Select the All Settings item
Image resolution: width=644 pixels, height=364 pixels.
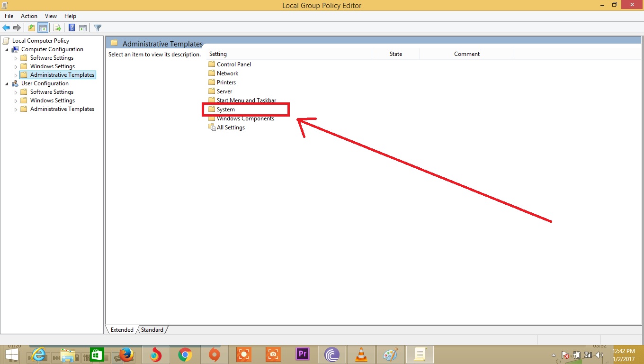coord(230,127)
